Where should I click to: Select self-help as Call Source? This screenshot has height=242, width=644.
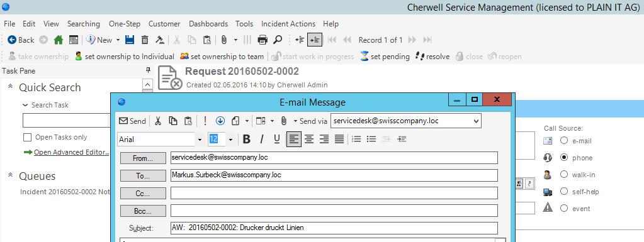click(x=564, y=192)
